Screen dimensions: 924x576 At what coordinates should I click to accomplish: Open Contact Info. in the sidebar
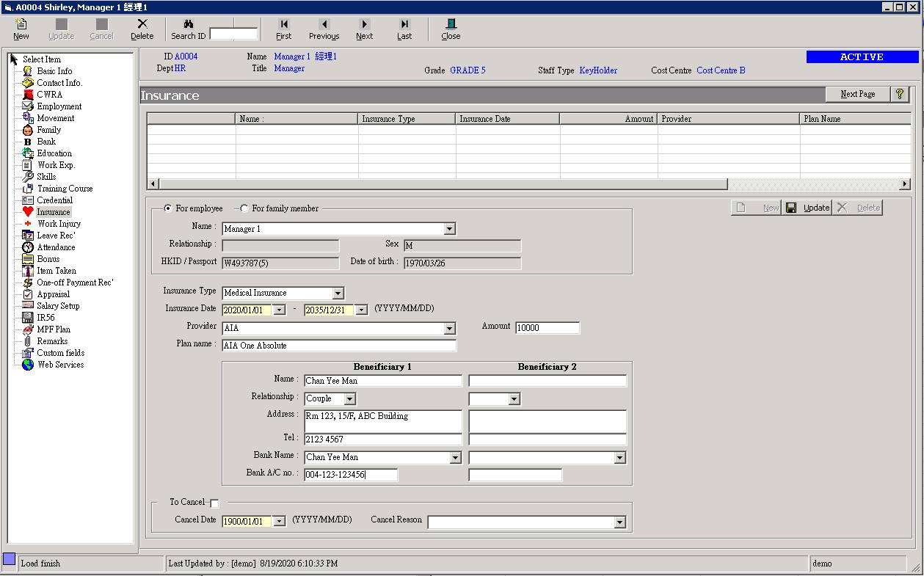pyautogui.click(x=59, y=83)
